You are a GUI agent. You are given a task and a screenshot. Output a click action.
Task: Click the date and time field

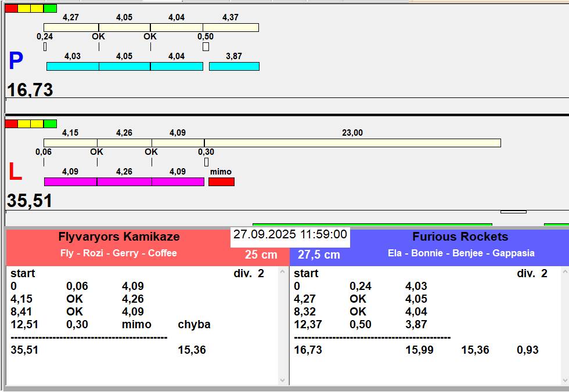290,235
